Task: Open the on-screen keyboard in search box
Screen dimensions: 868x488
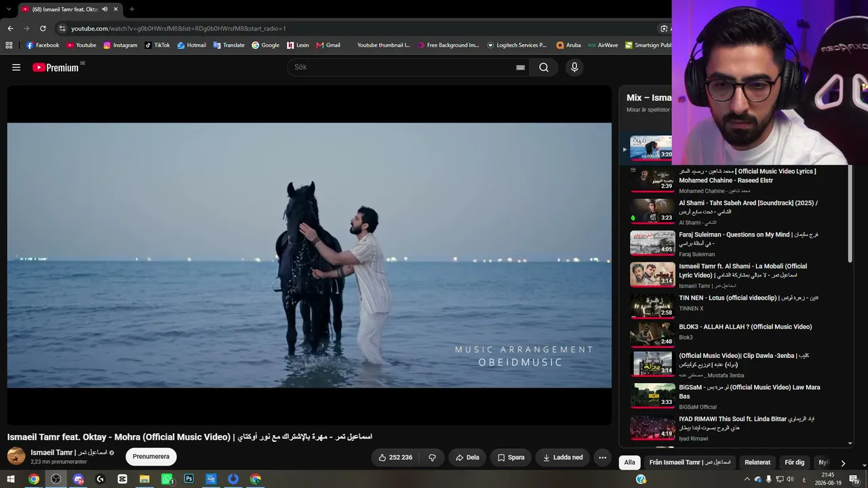Action: pos(520,67)
